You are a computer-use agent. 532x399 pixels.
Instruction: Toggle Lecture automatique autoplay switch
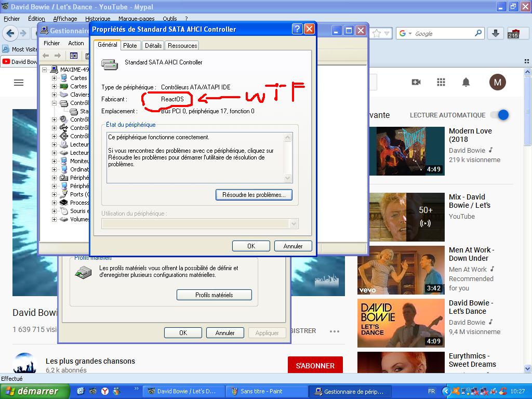(500, 115)
